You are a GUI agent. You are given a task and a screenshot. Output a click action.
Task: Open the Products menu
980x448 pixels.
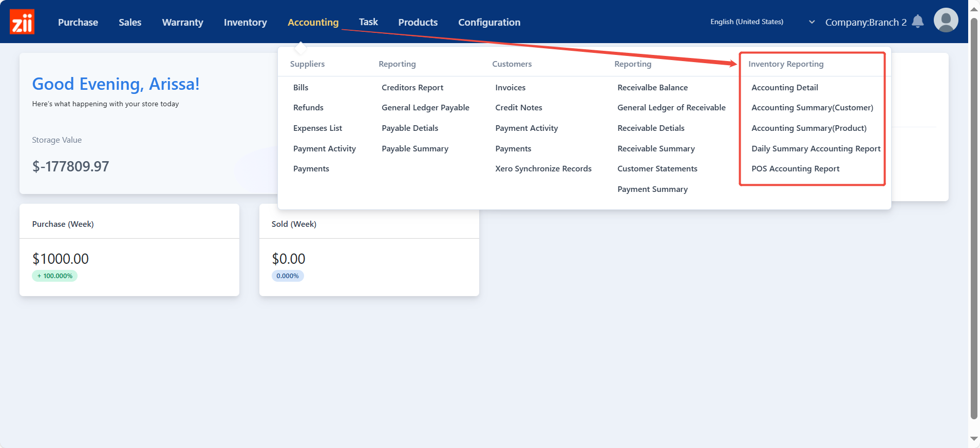click(418, 22)
